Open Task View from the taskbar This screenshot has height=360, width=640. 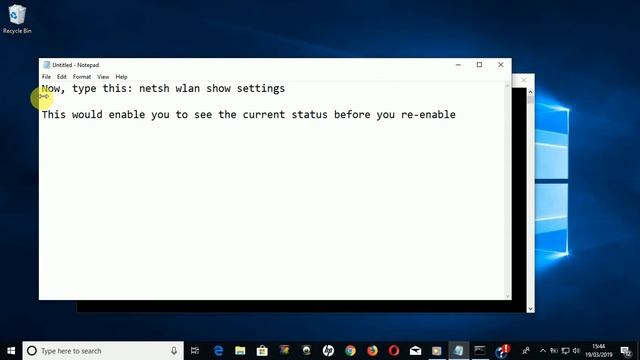pyautogui.click(x=195, y=351)
